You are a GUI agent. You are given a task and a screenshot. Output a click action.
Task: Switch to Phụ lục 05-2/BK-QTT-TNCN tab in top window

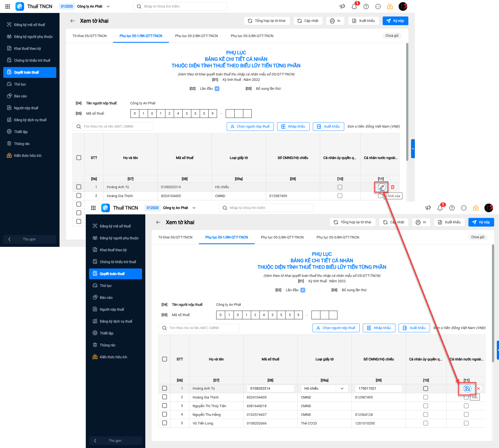[x=196, y=36]
